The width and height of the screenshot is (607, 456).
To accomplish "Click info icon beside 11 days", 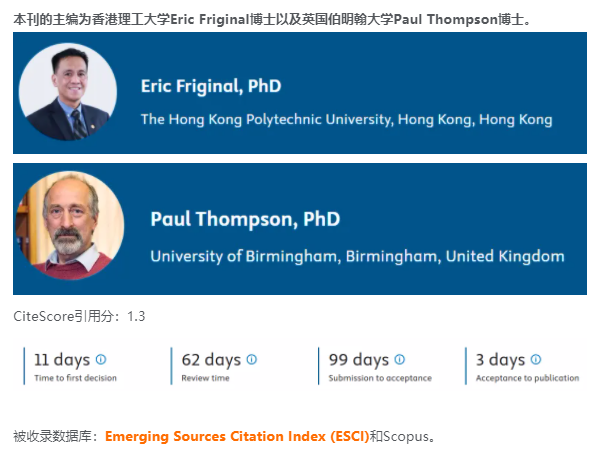I will tap(101, 359).
